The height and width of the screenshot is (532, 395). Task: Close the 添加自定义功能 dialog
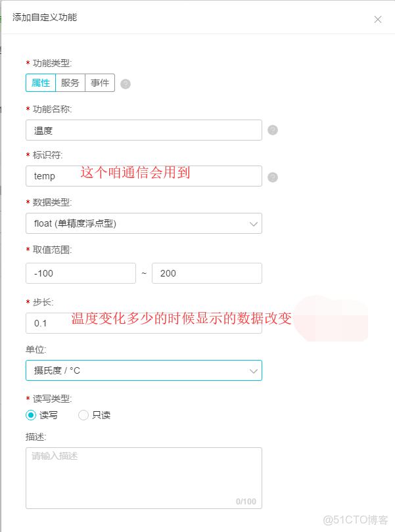(378, 19)
